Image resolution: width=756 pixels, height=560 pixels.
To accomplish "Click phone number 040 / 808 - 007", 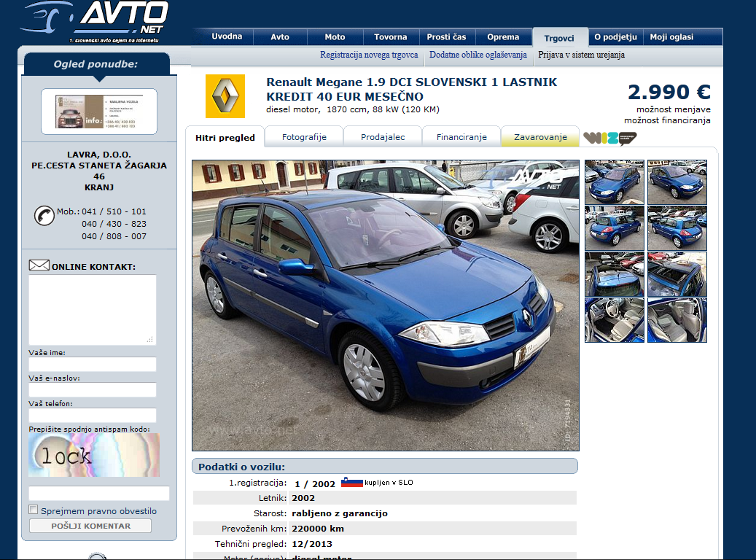I will (x=114, y=237).
